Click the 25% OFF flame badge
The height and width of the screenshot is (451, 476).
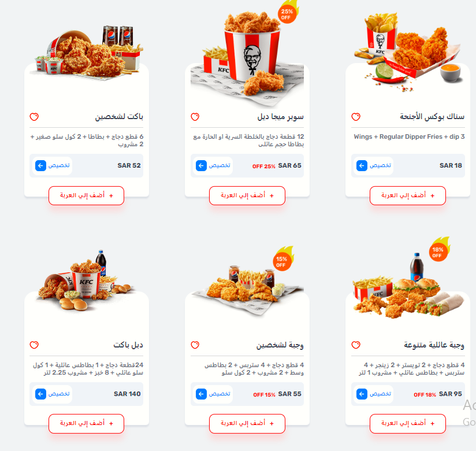288,13
